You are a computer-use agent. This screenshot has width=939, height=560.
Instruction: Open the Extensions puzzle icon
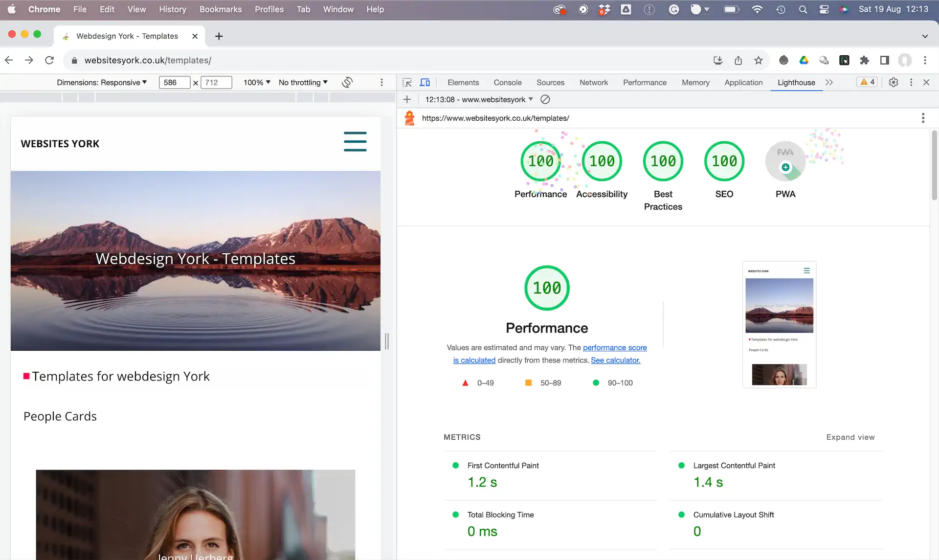[864, 60]
